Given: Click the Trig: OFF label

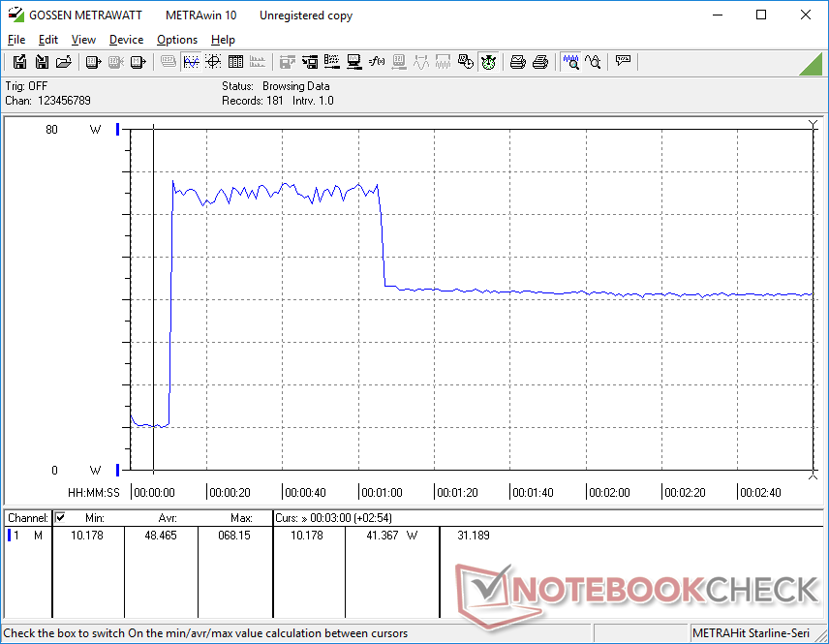Looking at the screenshot, I should pos(26,85).
